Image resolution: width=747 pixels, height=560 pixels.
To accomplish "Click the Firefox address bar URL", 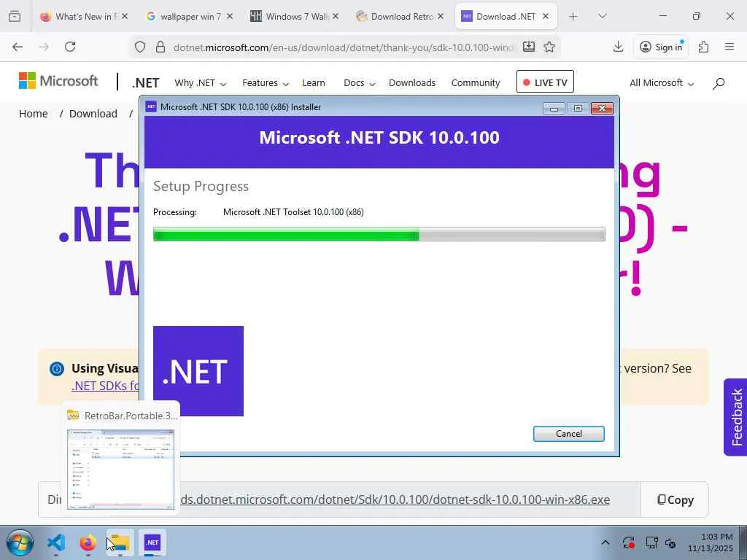I will pyautogui.click(x=343, y=47).
